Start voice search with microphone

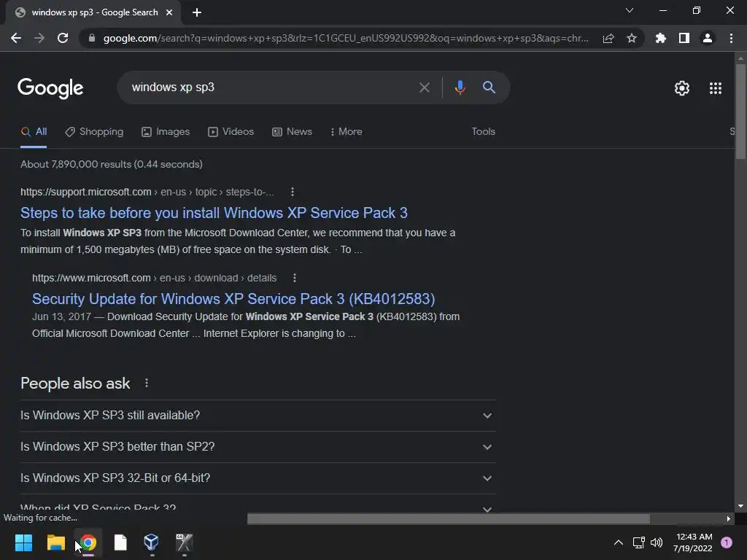pos(460,87)
